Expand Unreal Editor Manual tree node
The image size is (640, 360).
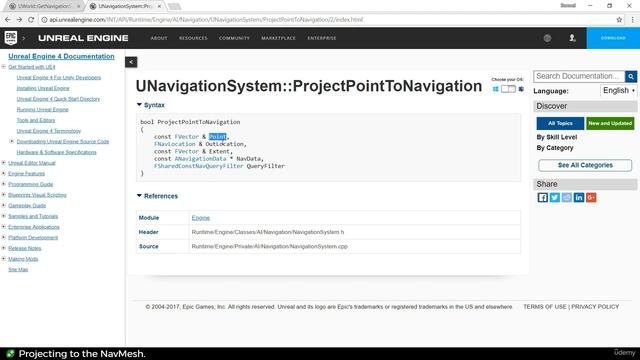[4, 162]
